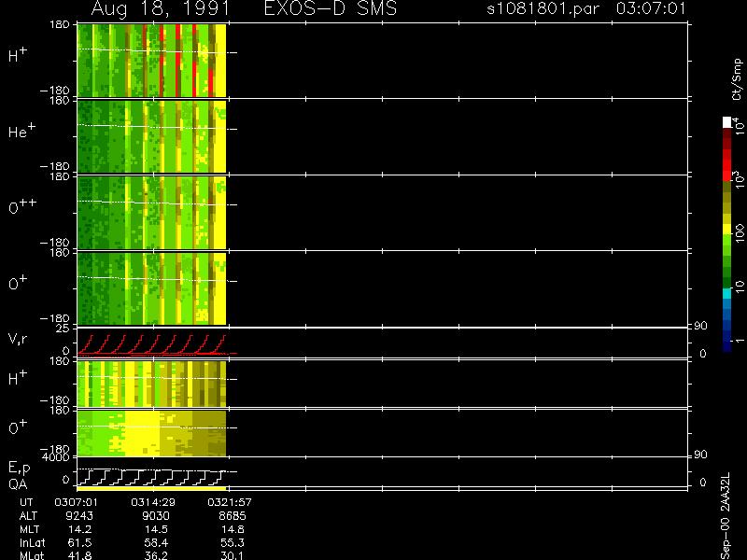
Task: Click the 'EXOS-D SMS' title text
Action: 331,8
